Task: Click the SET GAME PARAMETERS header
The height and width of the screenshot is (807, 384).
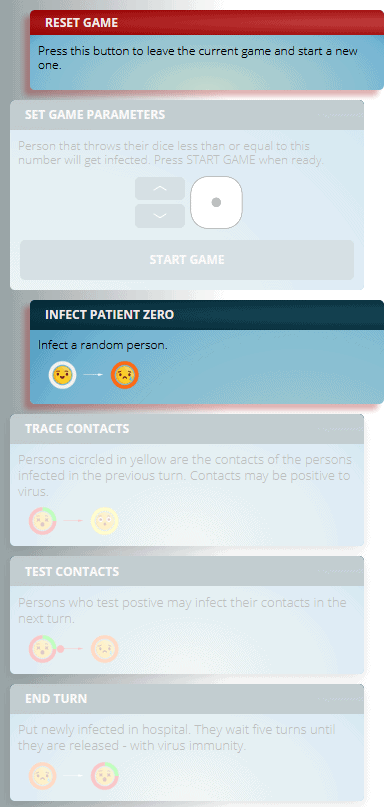Action: click(x=187, y=115)
